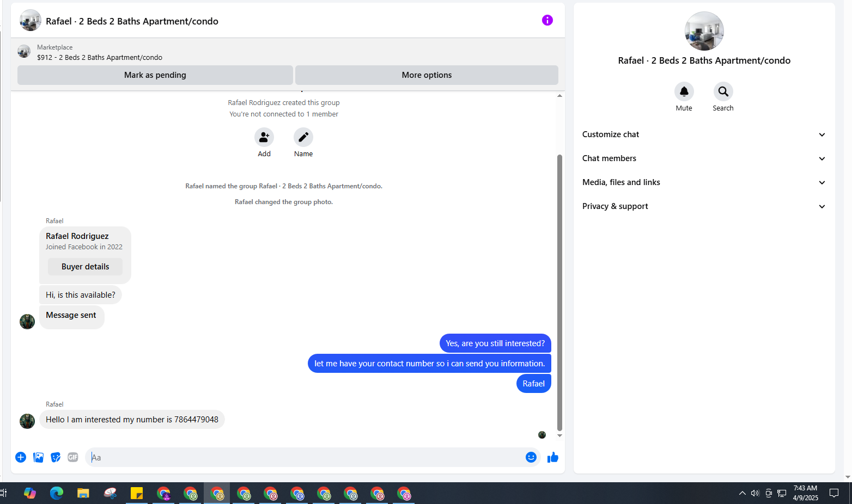This screenshot has height=504, width=852.
Task: Click Rafael's avatar beside the phone number message
Action: click(27, 421)
